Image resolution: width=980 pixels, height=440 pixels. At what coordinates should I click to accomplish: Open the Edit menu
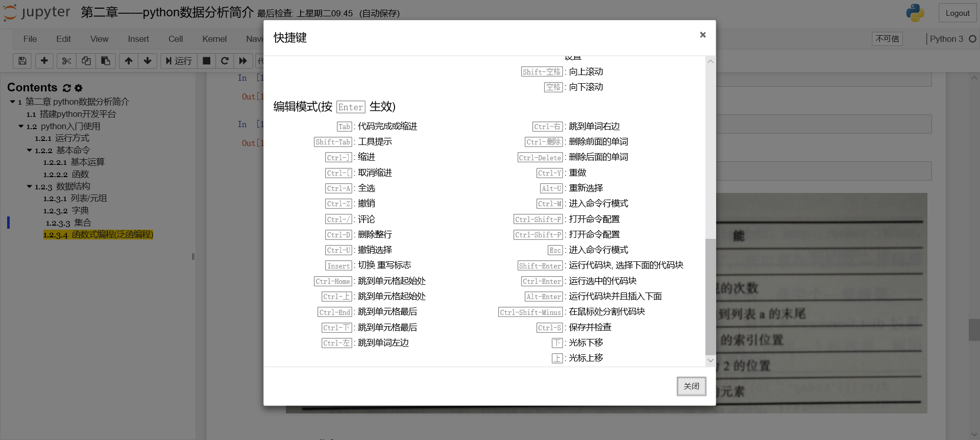pos(63,39)
